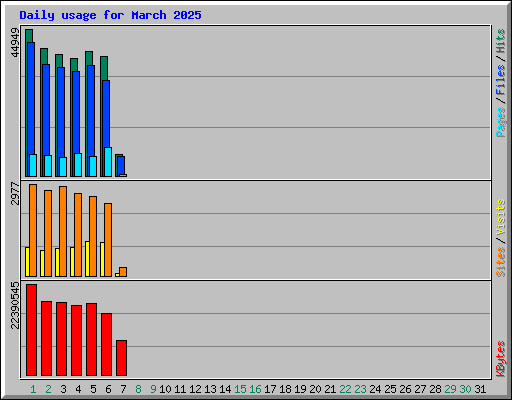Screen dimensions: 512x400
Task: Click day 22 on the x-axis
Action: [x=345, y=389]
